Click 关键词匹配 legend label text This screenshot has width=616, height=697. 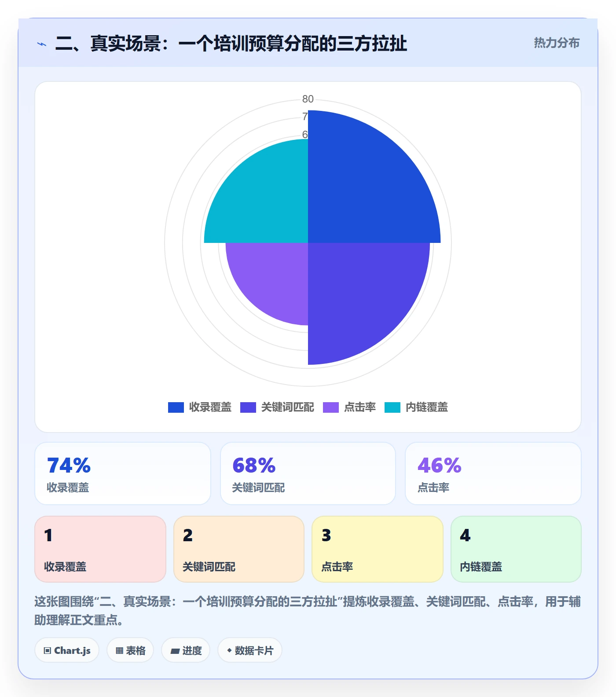288,407
